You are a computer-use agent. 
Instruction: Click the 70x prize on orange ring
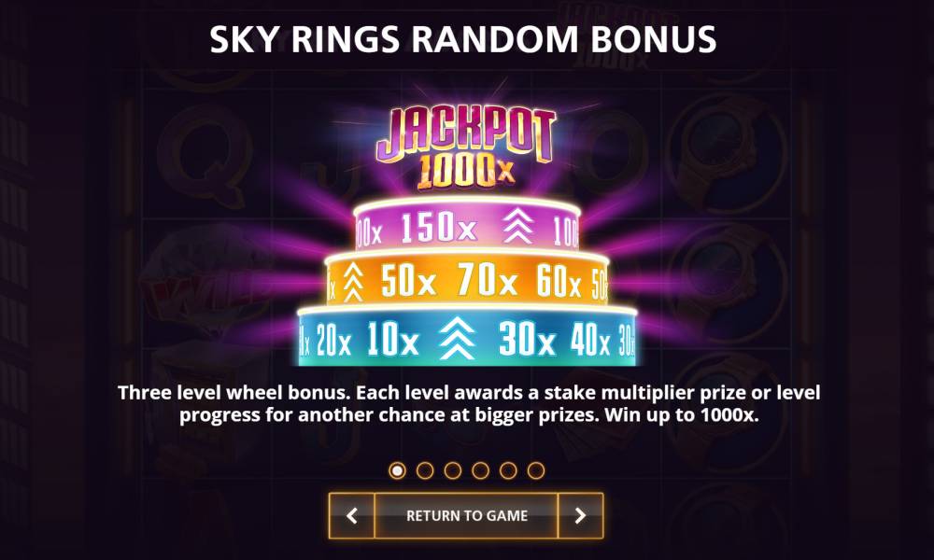tap(488, 280)
